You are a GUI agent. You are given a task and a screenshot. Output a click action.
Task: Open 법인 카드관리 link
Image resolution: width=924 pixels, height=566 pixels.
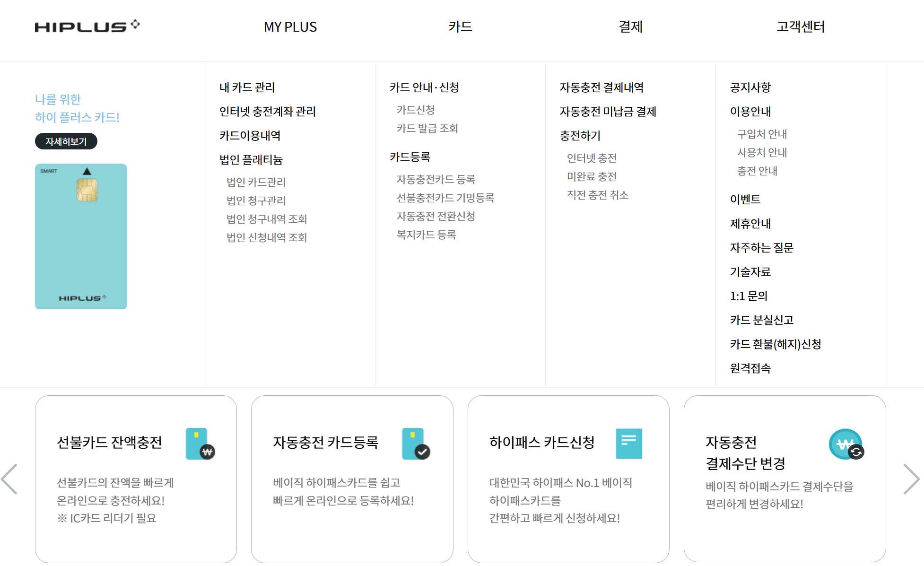(256, 182)
